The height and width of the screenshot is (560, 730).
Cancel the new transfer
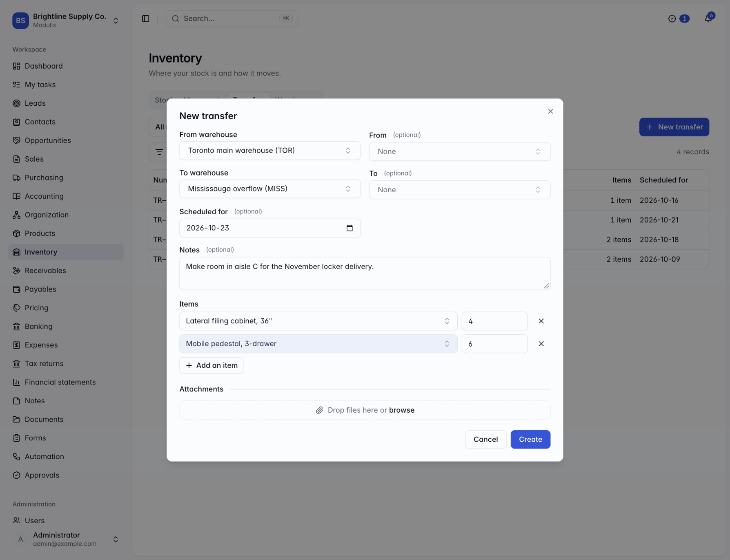tap(485, 440)
